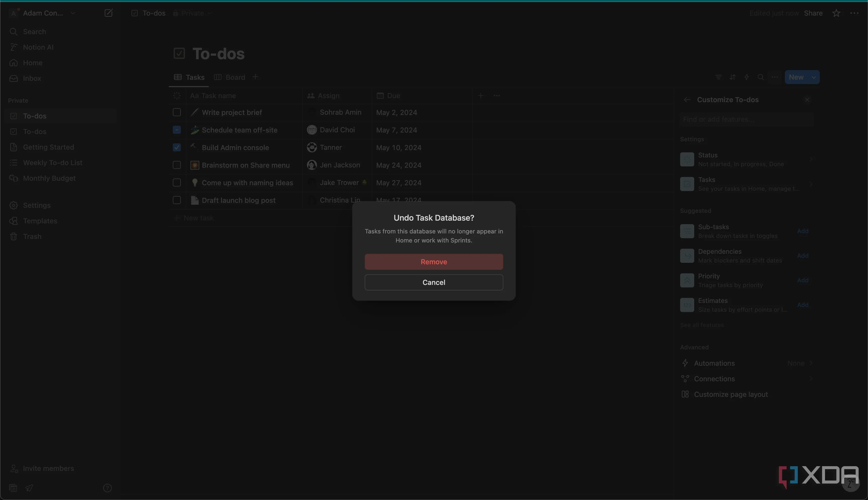Click Share in the top bar

[813, 13]
